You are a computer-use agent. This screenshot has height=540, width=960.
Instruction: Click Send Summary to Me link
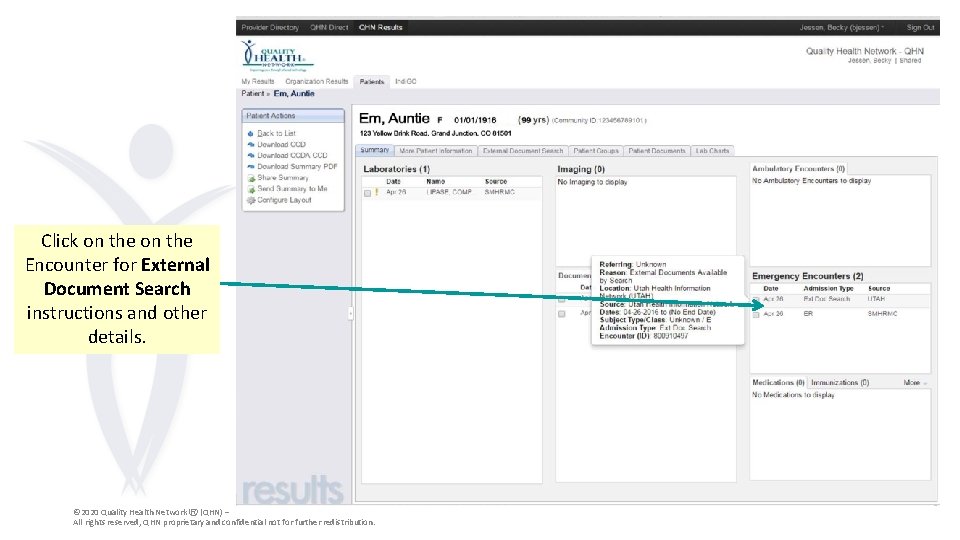coord(292,189)
